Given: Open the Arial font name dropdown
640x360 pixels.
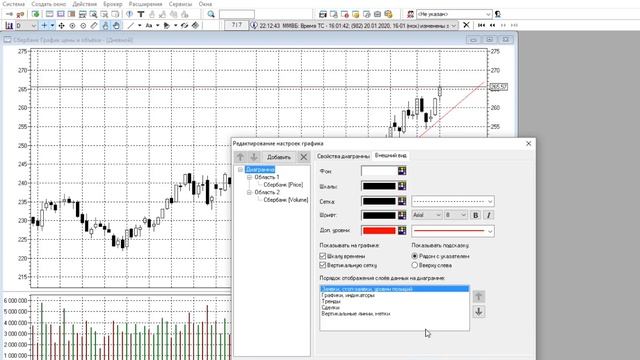Looking at the screenshot, I should tap(427, 215).
